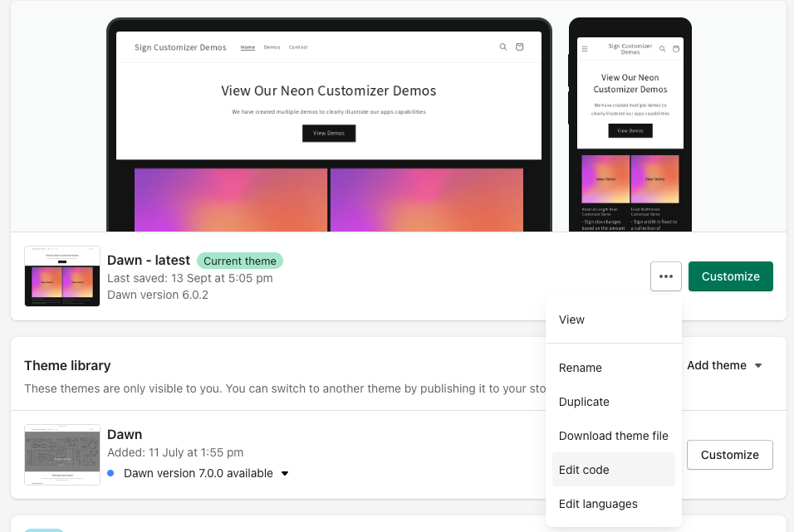Click the search icon in the desktop preview
The width and height of the screenshot is (794, 532).
coord(502,47)
